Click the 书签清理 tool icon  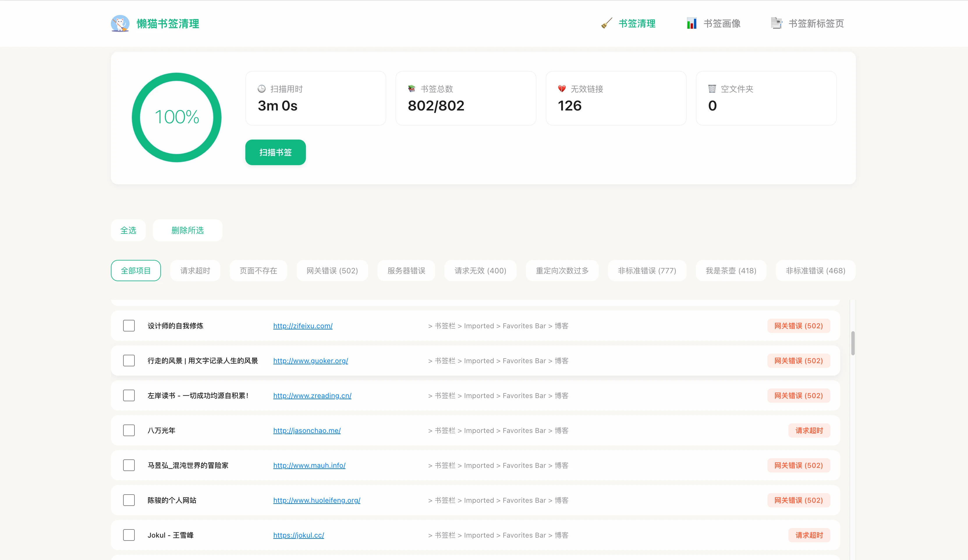click(x=607, y=23)
